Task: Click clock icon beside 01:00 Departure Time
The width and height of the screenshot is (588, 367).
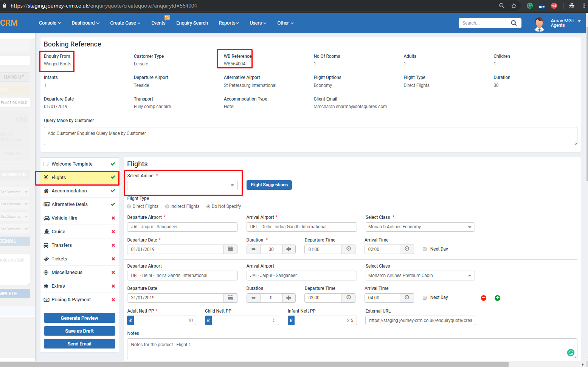Action: point(348,249)
